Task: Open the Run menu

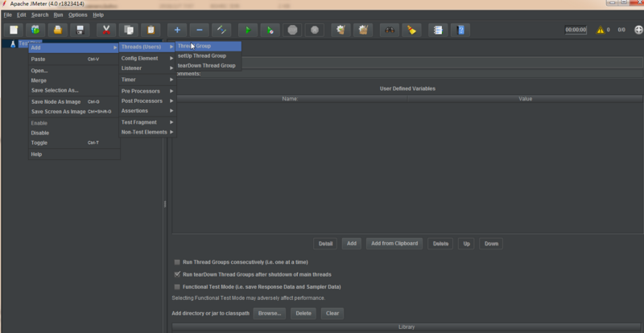Action: point(58,14)
